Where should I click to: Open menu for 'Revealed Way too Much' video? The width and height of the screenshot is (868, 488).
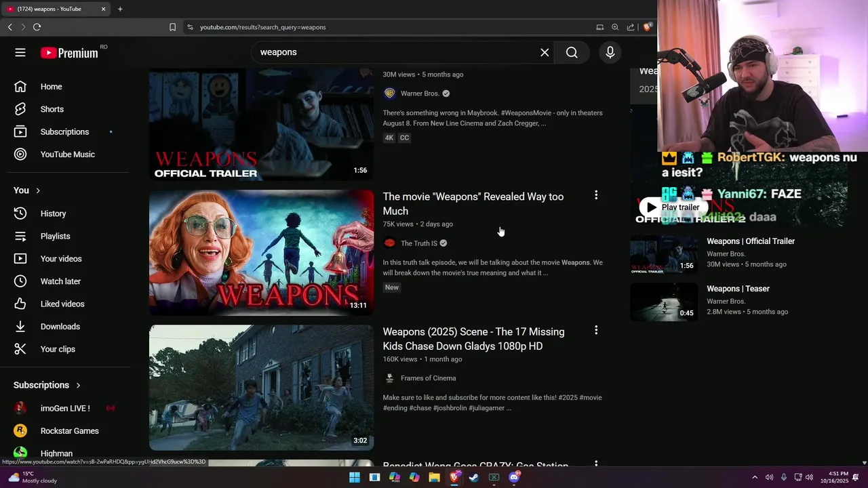point(596,195)
